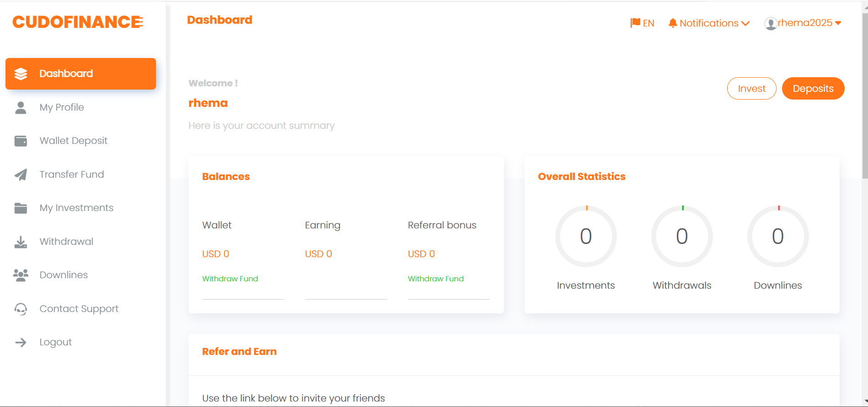Click the Transfer Fund paper plane icon
Screen dimensions: 868x407
21,174
